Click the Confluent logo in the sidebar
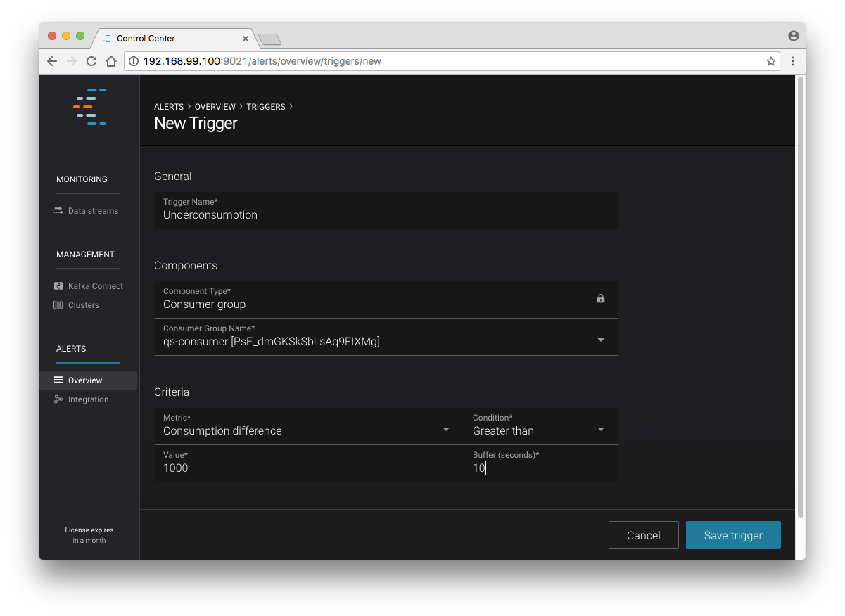The height and width of the screenshot is (616, 845). tap(89, 107)
